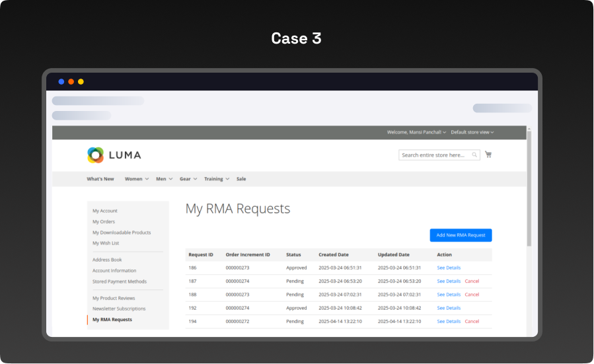
Task: Open the What's New menu item
Action: (x=100, y=179)
